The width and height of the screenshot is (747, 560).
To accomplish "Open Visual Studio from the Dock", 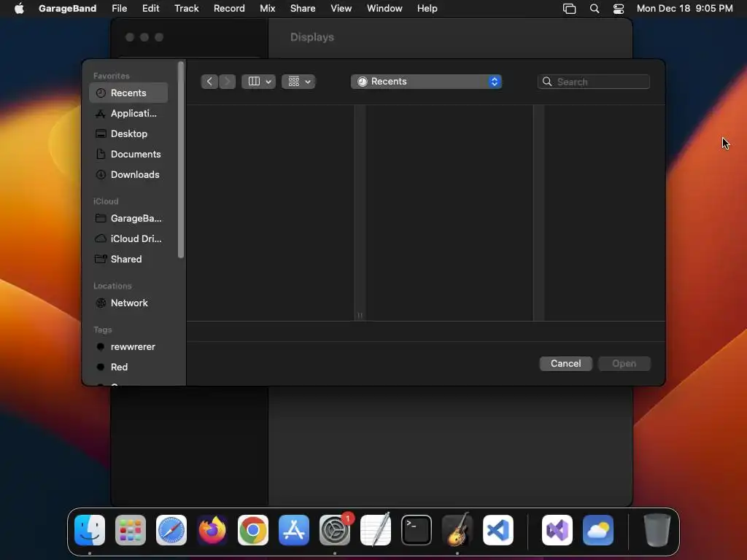I will [x=557, y=530].
